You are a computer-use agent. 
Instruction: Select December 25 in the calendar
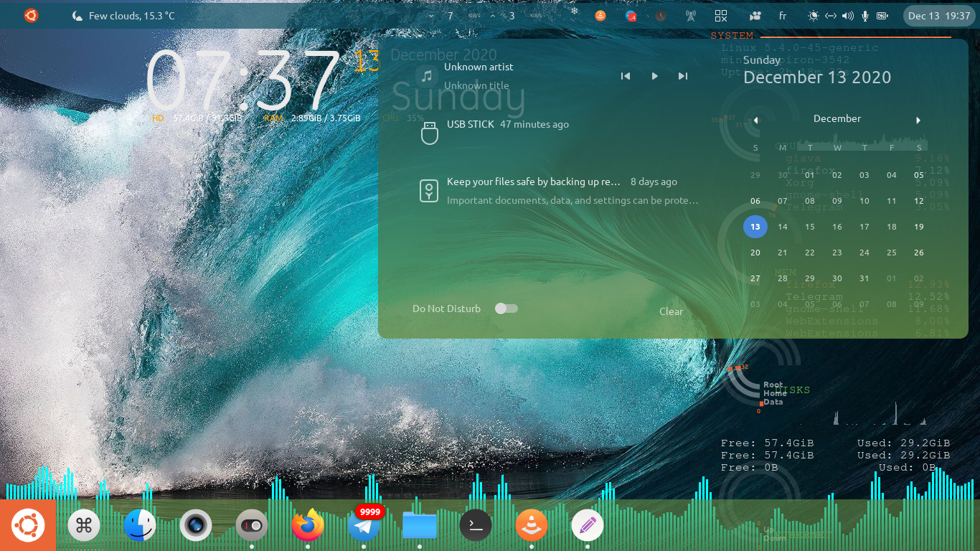click(x=892, y=253)
